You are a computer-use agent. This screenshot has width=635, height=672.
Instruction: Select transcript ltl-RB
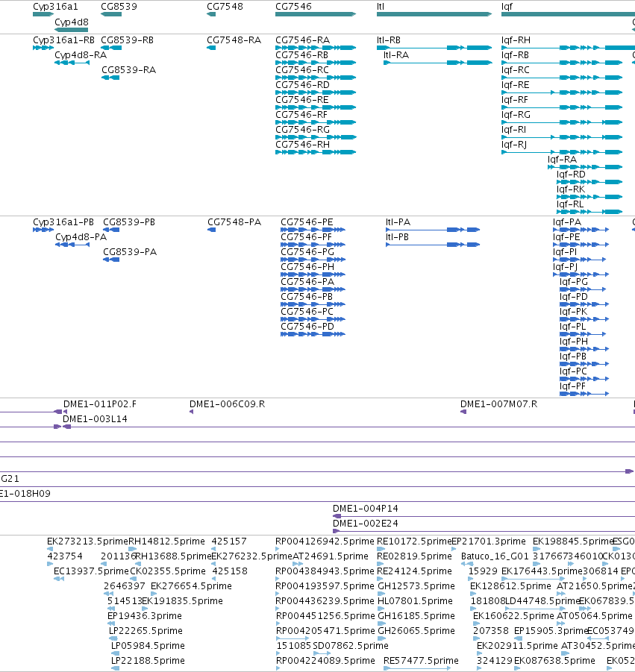(434, 48)
